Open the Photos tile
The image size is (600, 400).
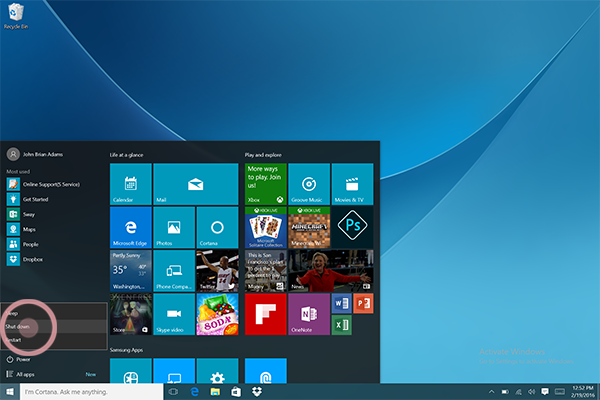(174, 227)
